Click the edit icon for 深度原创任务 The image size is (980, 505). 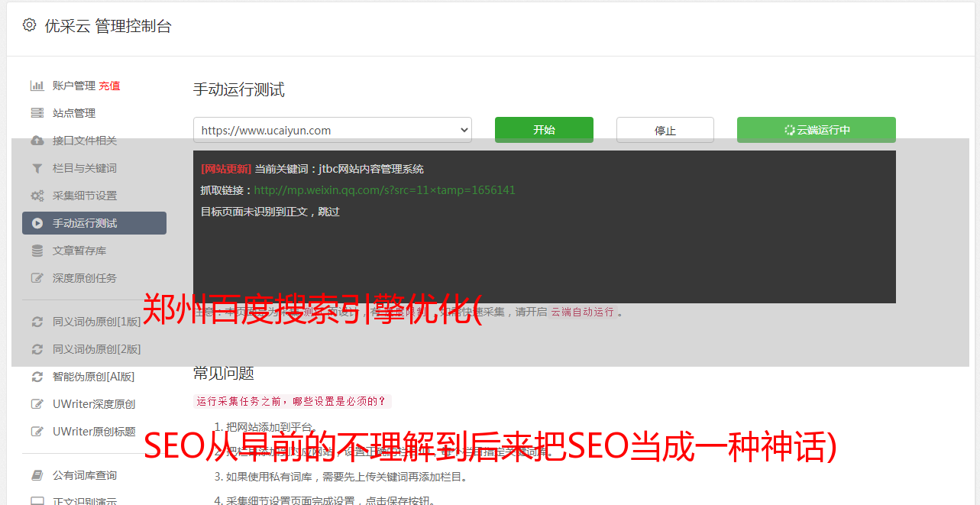click(37, 278)
